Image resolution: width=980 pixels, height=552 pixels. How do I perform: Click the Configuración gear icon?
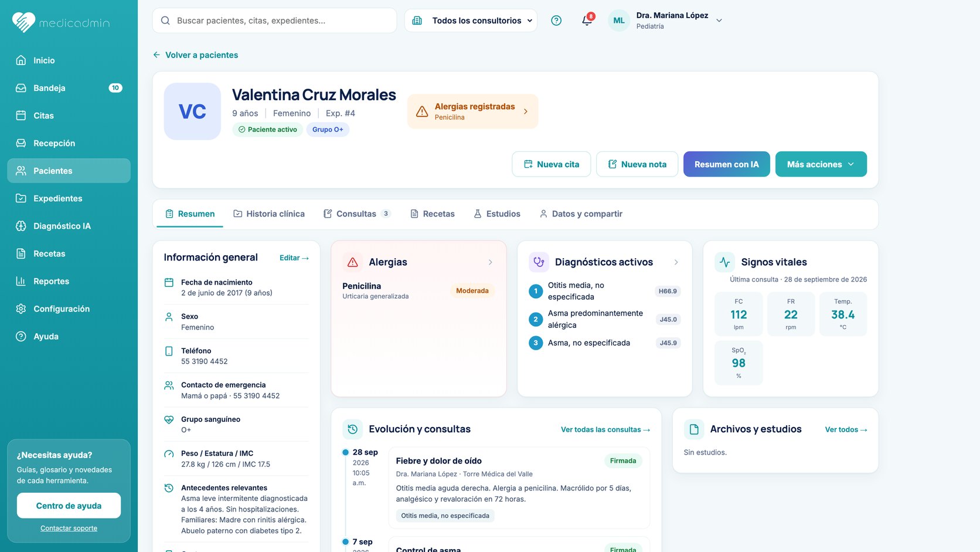point(21,309)
